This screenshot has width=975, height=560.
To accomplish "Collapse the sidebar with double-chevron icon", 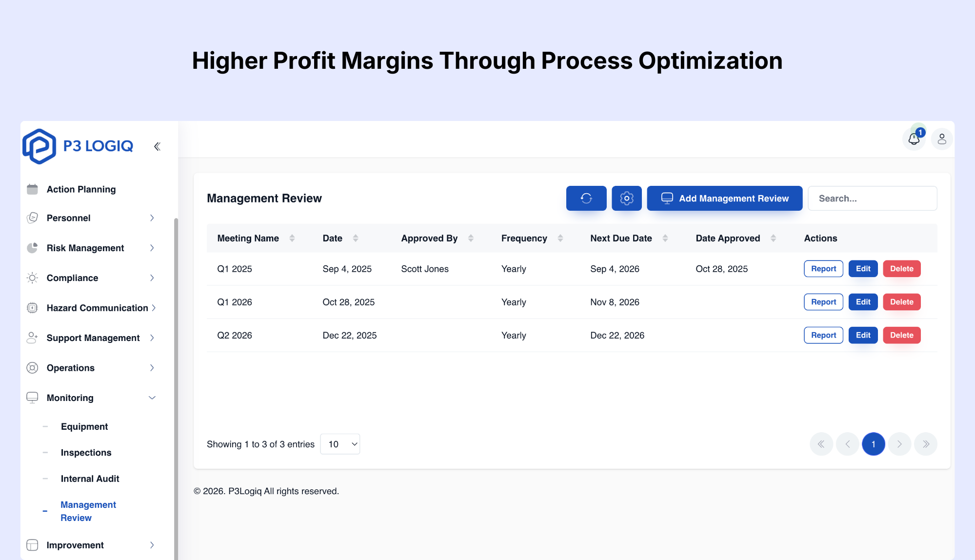I will click(157, 146).
